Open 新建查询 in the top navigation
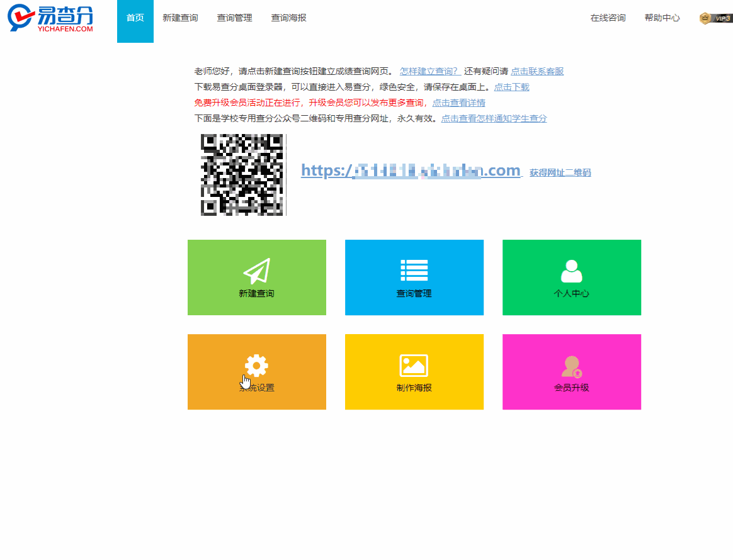 pyautogui.click(x=181, y=18)
